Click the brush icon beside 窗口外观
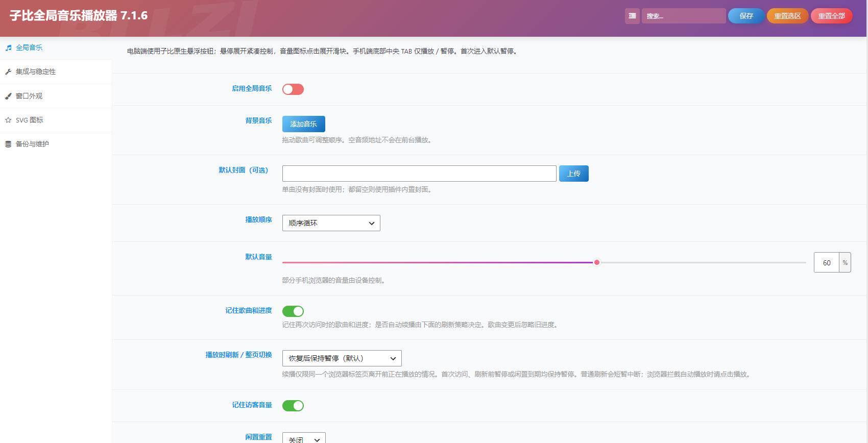868x443 pixels. 8,96
